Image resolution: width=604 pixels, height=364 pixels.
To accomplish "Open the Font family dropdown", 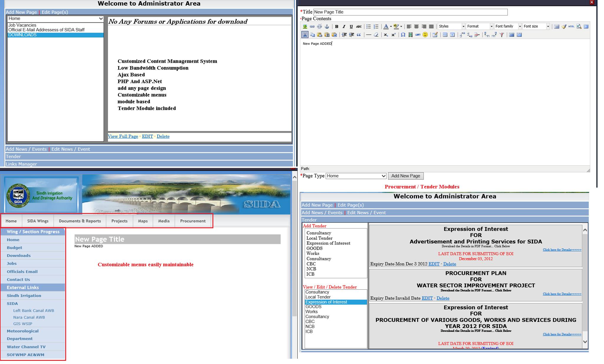I will coord(508,27).
